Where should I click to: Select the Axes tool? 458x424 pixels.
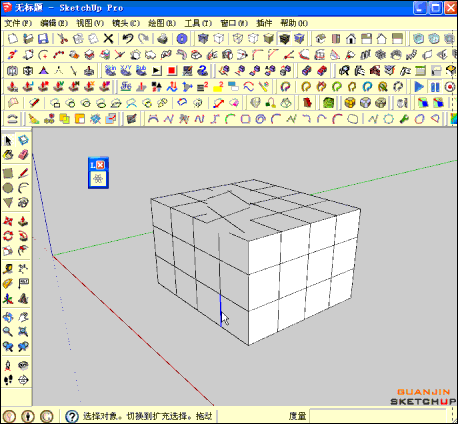pos(8,299)
